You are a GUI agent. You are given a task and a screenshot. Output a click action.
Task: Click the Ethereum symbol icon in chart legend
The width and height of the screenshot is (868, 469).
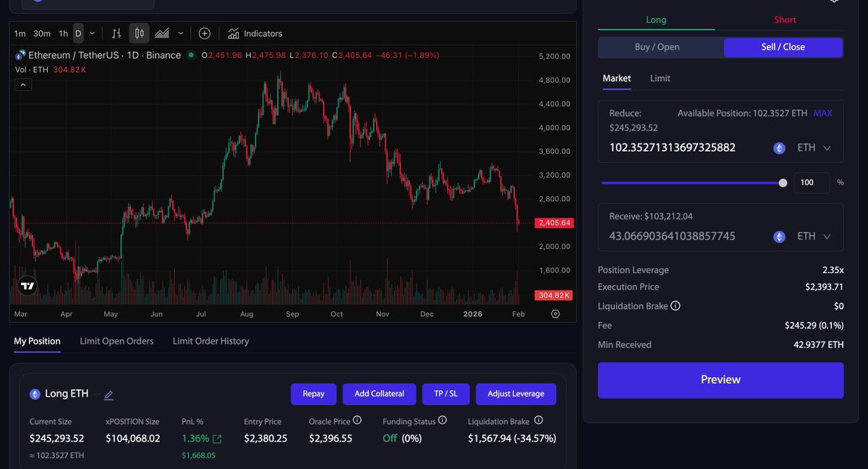pyautogui.click(x=21, y=55)
